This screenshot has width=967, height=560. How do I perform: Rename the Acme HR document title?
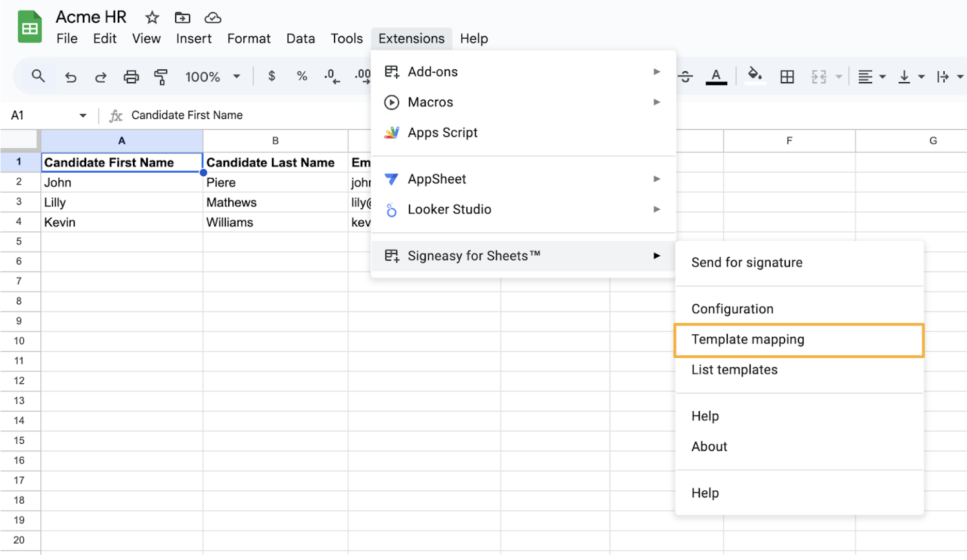[91, 17]
